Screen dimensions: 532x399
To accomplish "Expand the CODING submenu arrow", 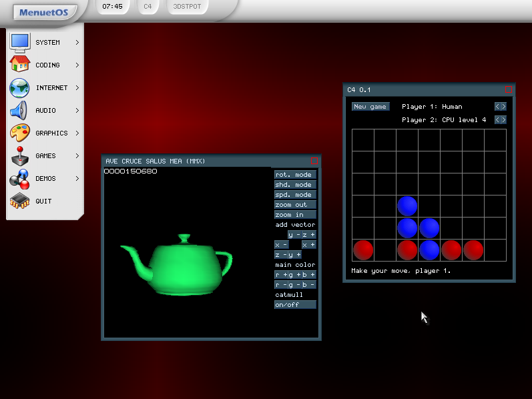I will [x=77, y=65].
